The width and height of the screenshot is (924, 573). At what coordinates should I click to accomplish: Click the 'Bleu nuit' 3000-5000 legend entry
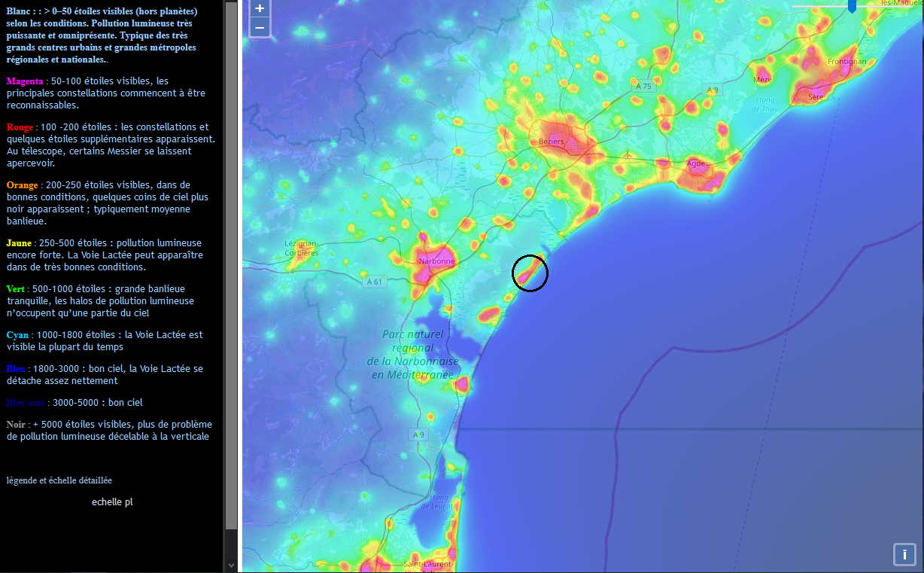(74, 403)
